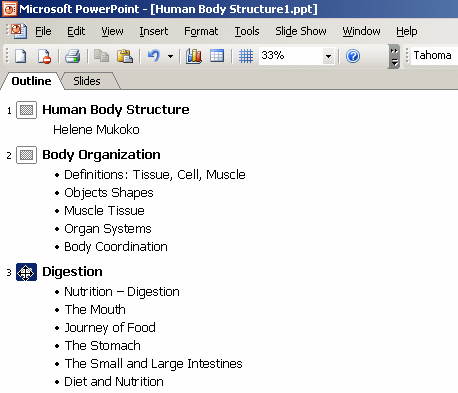Expand the Undo history dropdown arrow
This screenshot has height=393, width=458.
[x=170, y=56]
